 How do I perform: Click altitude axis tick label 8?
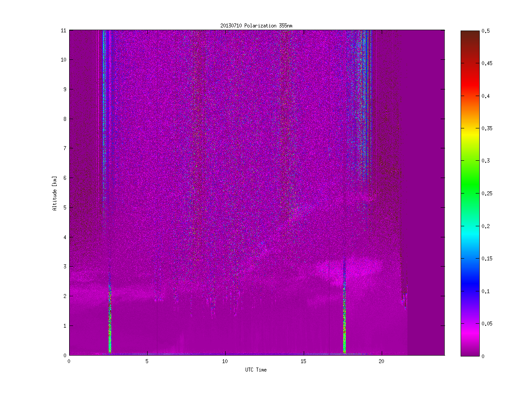[x=65, y=119]
